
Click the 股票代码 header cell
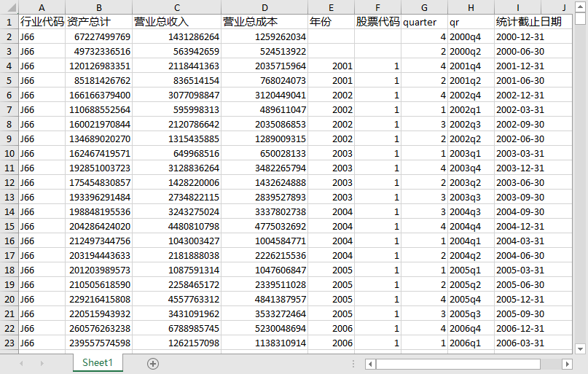tap(377, 22)
